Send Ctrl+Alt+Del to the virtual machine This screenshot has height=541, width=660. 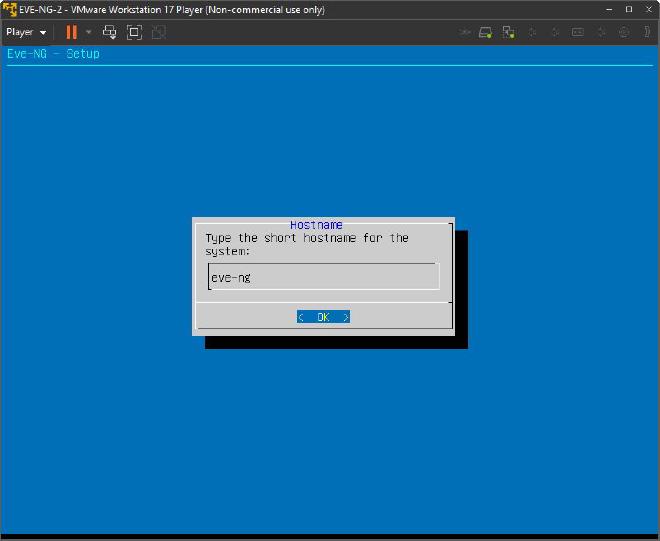(x=110, y=32)
